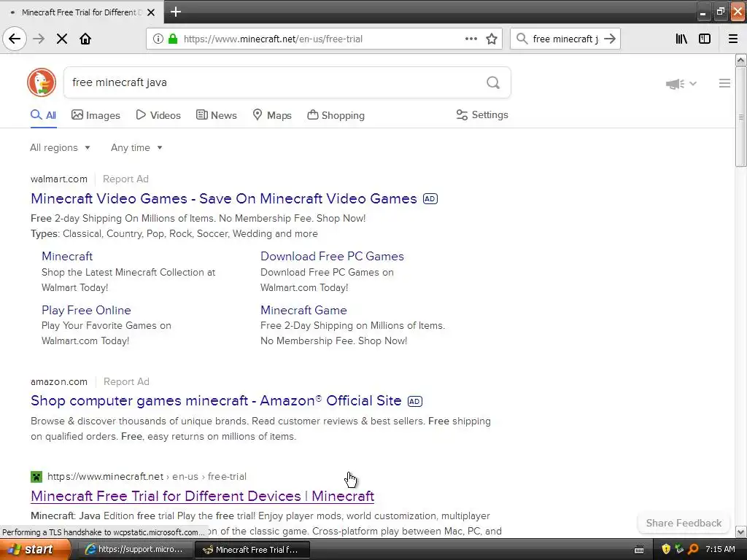Image resolution: width=747 pixels, height=560 pixels.
Task: Click the AD badge next to Amazon title
Action: tap(415, 402)
